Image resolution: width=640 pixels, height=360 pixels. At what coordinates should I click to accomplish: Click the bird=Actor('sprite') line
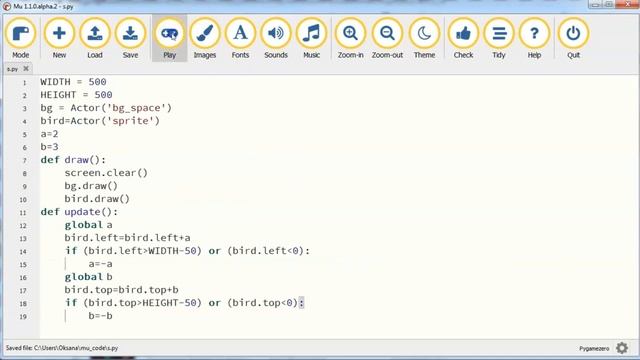point(100,121)
